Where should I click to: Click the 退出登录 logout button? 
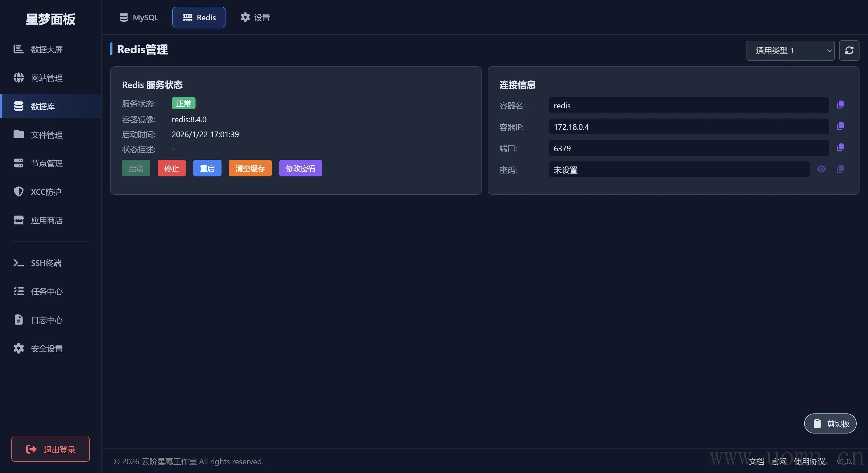click(x=51, y=449)
